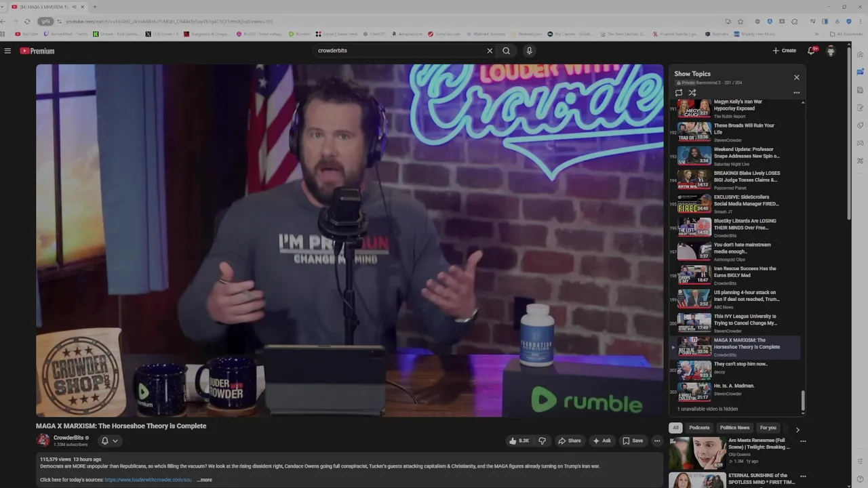Open All Bookmarks folder
The height and width of the screenshot is (488, 868).
click(847, 34)
